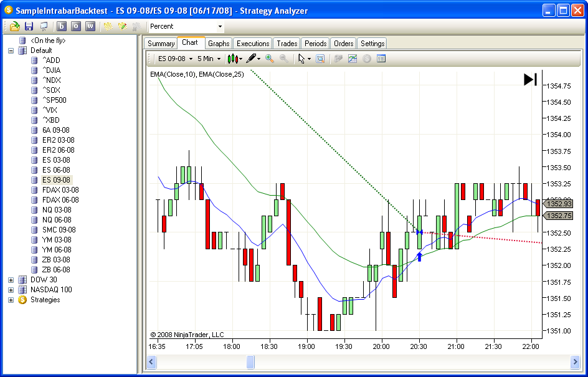Click the 1352.93 price marker

coord(558,204)
